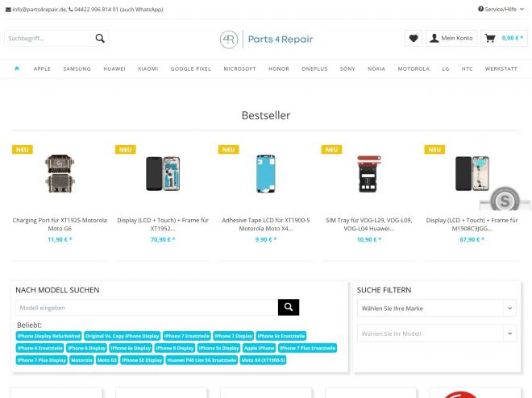
Task: Click the Apple iPhone tag
Action: [x=260, y=348]
